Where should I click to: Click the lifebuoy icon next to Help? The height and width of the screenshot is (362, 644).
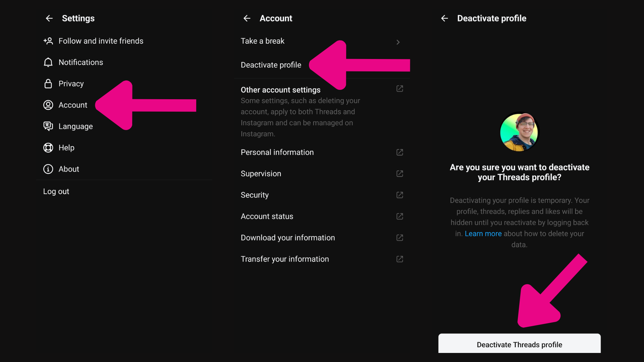(x=48, y=148)
